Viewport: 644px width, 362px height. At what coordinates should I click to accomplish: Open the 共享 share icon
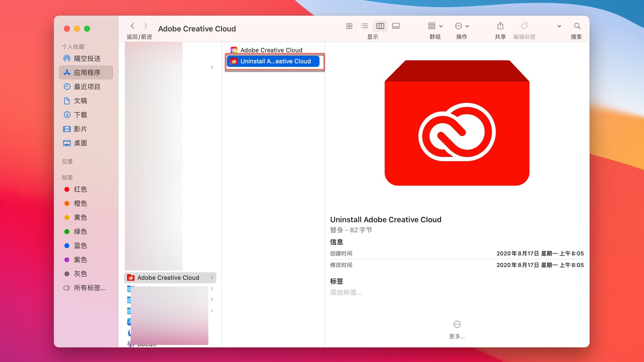[x=500, y=26]
